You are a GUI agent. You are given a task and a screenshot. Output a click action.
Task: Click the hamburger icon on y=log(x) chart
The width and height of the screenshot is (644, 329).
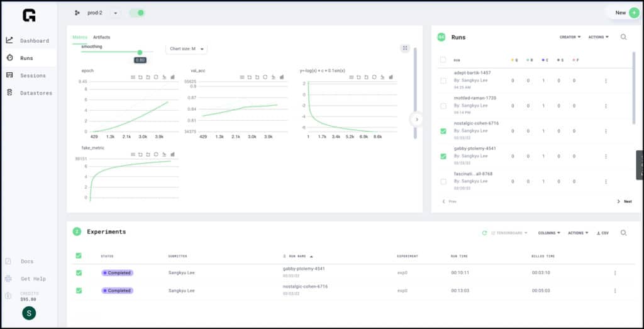click(x=351, y=77)
